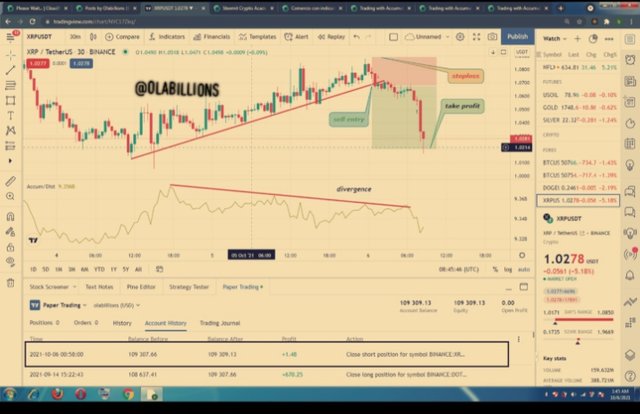Open the main hamburger menu
640x414 pixels.
coord(11,37)
